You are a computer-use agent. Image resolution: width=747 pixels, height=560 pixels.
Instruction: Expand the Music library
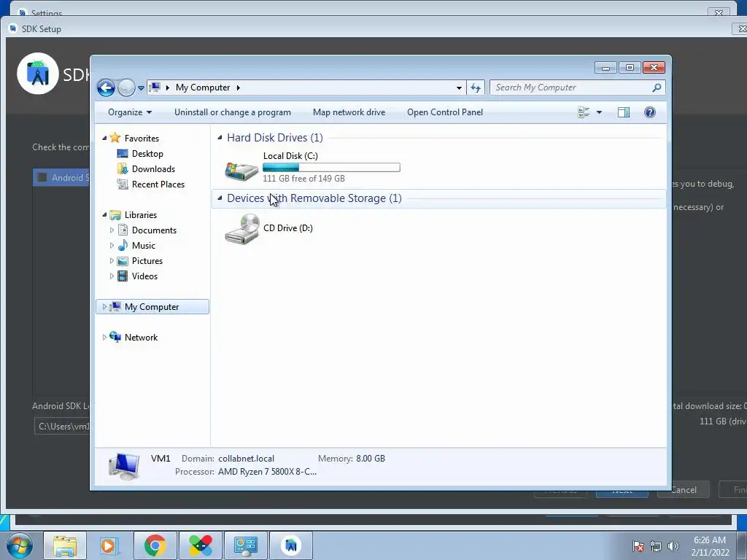112,246
